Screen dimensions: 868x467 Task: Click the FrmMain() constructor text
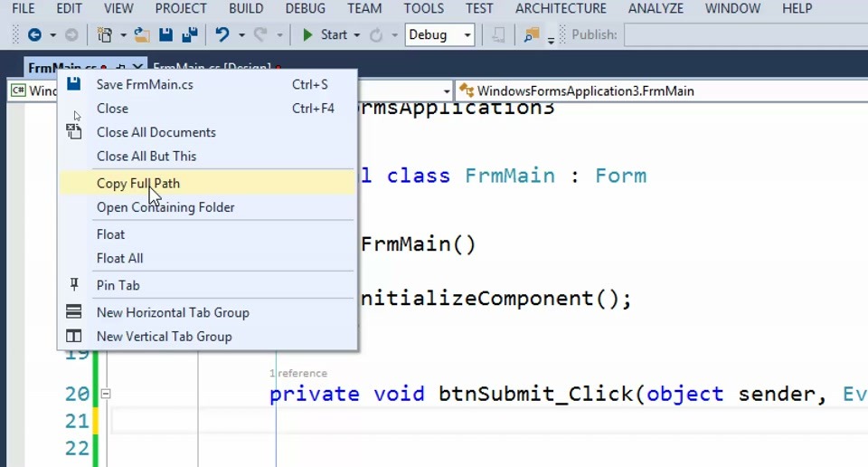point(419,244)
